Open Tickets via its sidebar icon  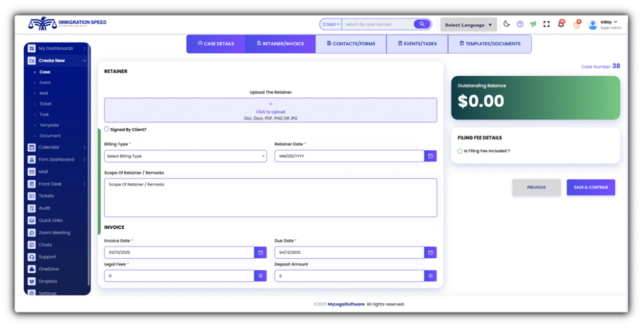point(31,196)
